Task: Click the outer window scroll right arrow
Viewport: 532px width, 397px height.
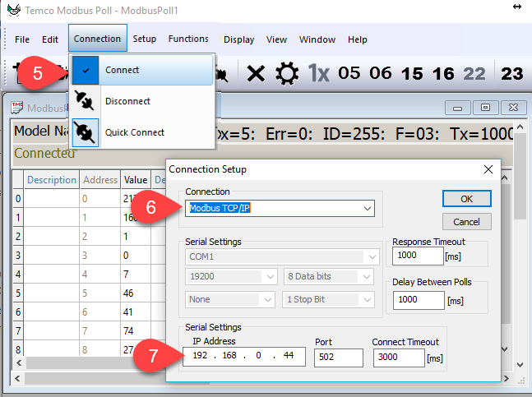Action: coord(506,378)
